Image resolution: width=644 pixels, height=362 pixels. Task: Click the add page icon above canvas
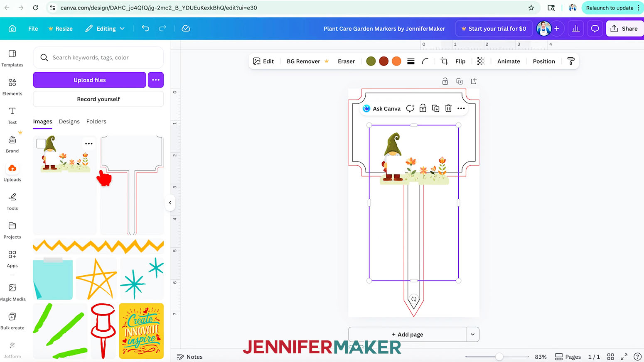(474, 81)
